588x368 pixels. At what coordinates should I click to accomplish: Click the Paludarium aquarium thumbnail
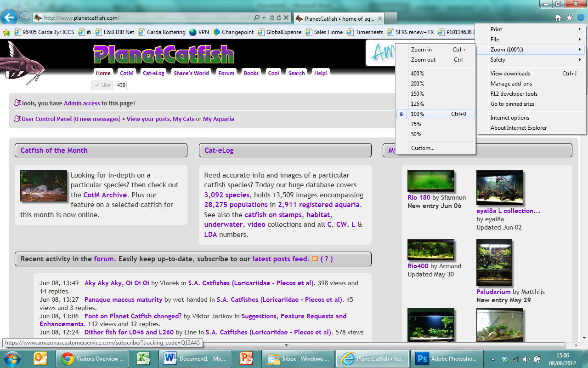(x=494, y=263)
